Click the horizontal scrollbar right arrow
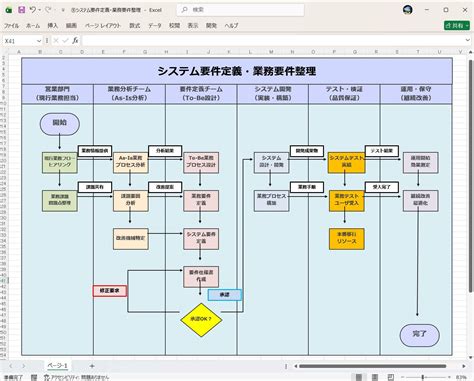 pos(464,366)
